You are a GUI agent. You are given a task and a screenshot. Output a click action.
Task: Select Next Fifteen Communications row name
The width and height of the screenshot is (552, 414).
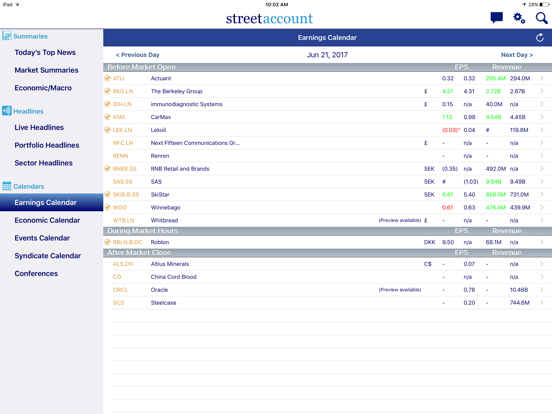click(x=195, y=143)
